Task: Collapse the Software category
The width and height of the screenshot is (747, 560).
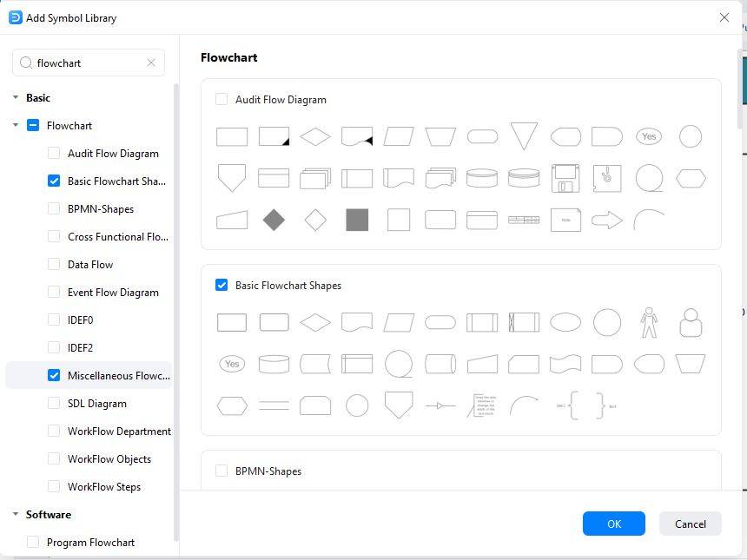Action: 16,515
